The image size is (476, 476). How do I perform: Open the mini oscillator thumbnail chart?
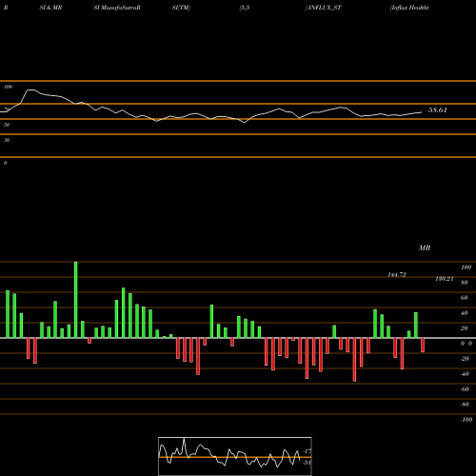pyautogui.click(x=235, y=456)
